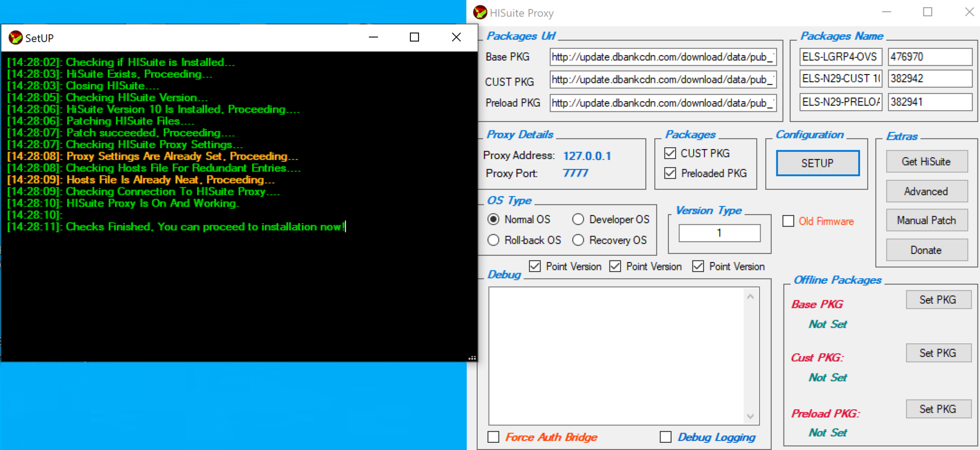
Task: Maximize the HISuite Proxy window
Action: click(927, 12)
